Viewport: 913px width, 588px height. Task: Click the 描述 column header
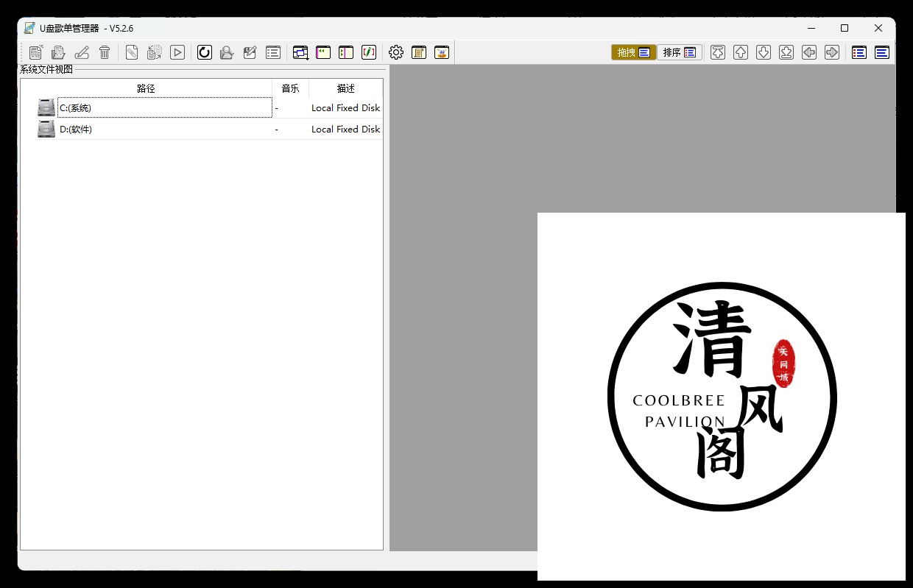point(346,88)
